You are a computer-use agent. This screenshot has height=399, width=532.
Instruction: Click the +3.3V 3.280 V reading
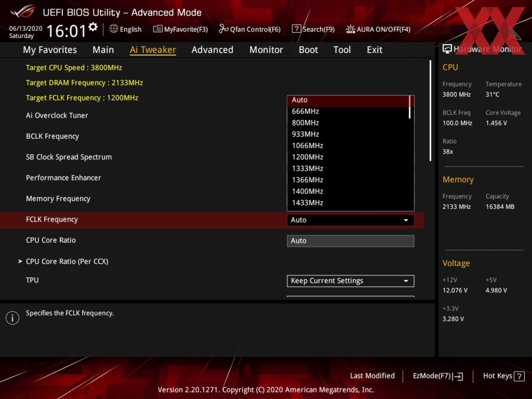pyautogui.click(x=453, y=319)
